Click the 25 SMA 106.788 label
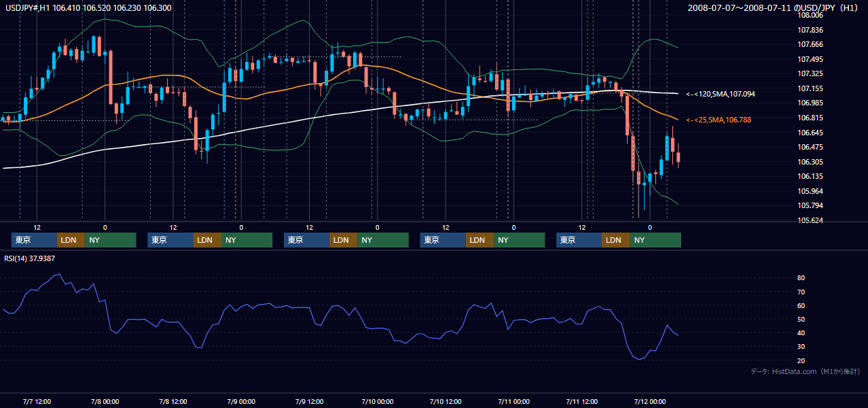 click(x=719, y=120)
